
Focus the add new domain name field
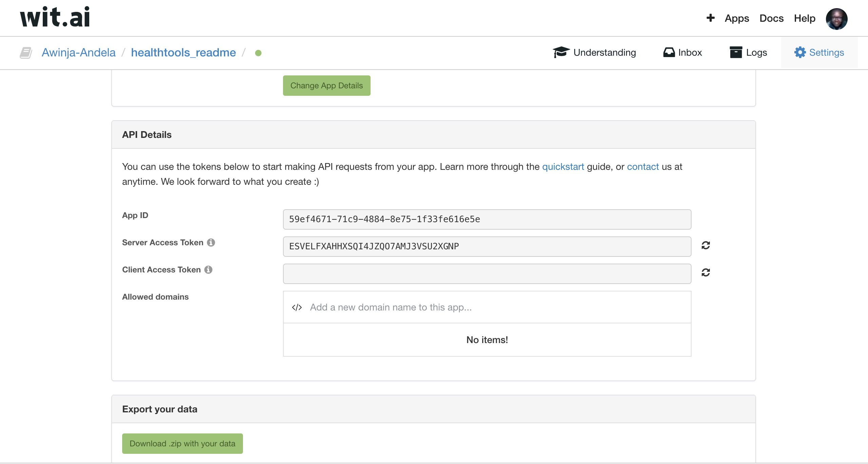[x=495, y=307]
